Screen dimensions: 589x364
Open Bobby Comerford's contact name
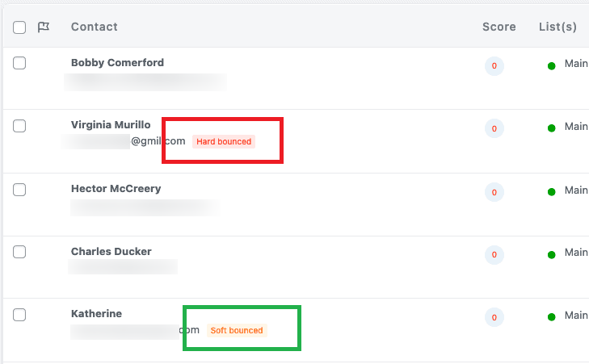pos(117,63)
